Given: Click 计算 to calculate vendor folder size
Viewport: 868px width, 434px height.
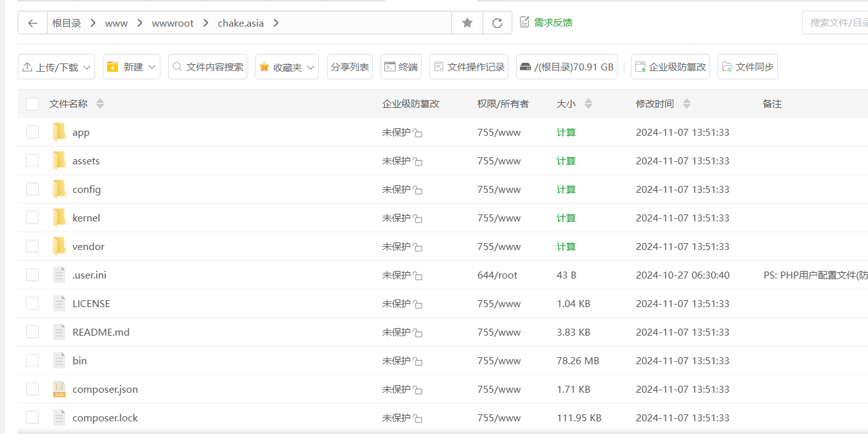Looking at the screenshot, I should (x=566, y=246).
